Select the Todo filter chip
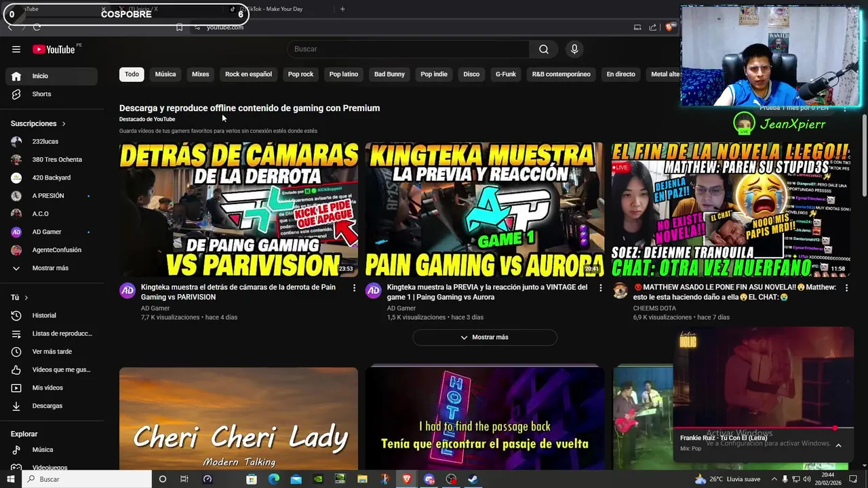 (132, 74)
